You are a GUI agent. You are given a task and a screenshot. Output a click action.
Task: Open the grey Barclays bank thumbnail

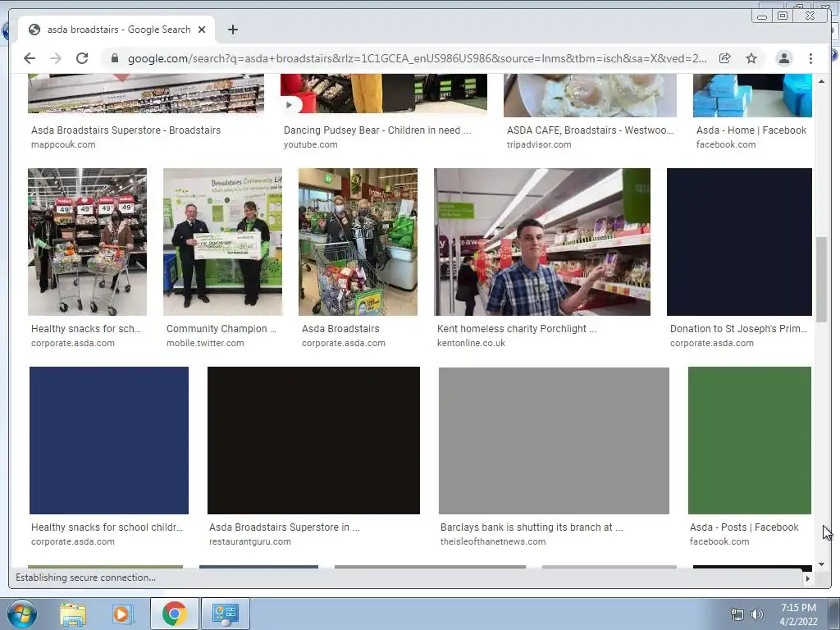pyautogui.click(x=554, y=441)
